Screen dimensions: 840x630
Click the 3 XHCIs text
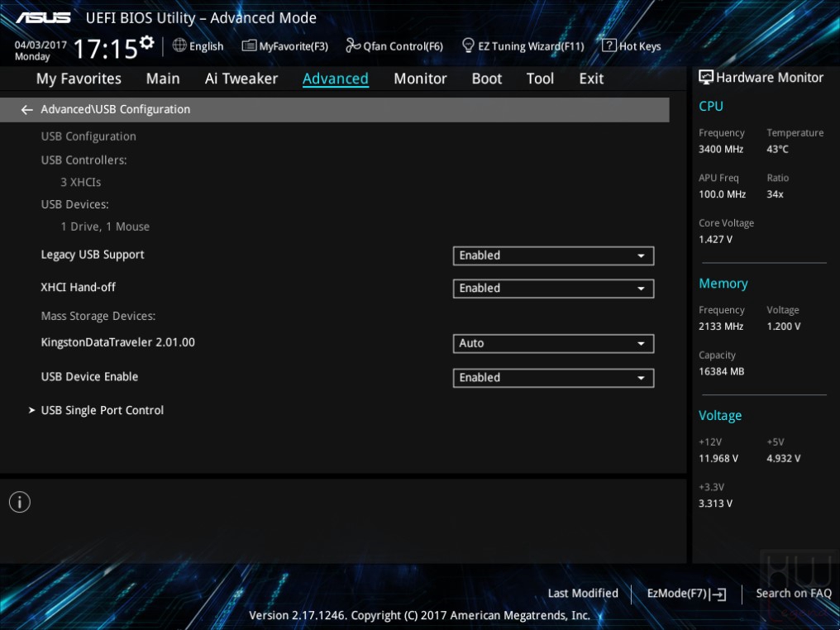pos(81,182)
